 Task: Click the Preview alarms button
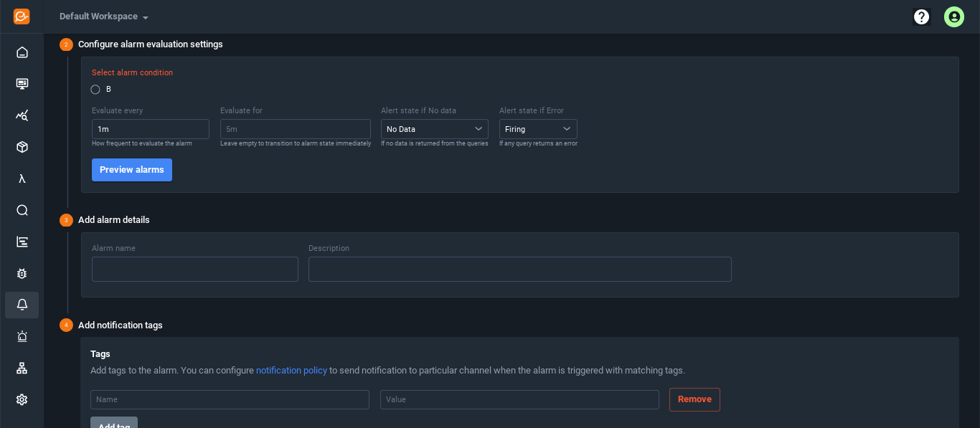point(131,170)
